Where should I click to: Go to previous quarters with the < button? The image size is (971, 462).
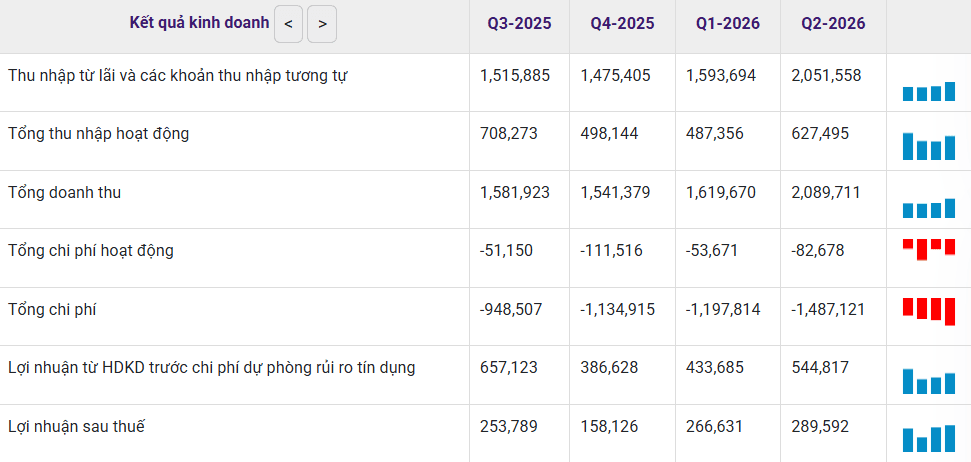[x=289, y=24]
